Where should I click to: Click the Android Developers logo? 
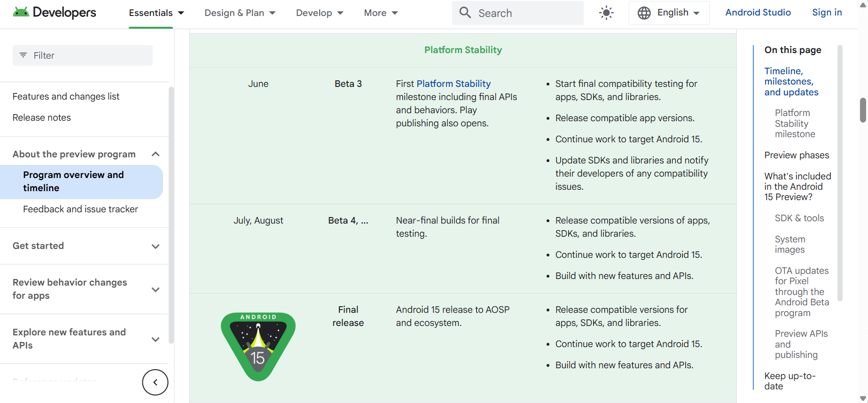(55, 13)
